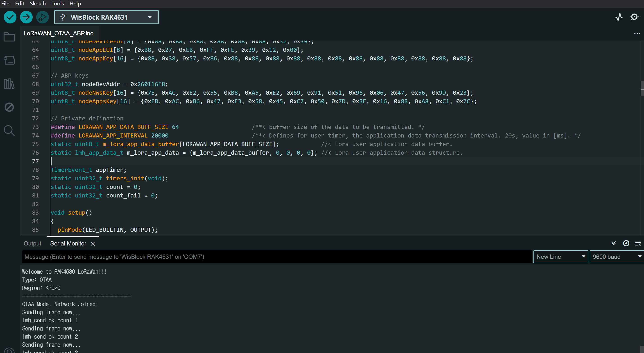Click the editor vertical scrollbar
Image resolution: width=644 pixels, height=353 pixels.
tap(642, 89)
